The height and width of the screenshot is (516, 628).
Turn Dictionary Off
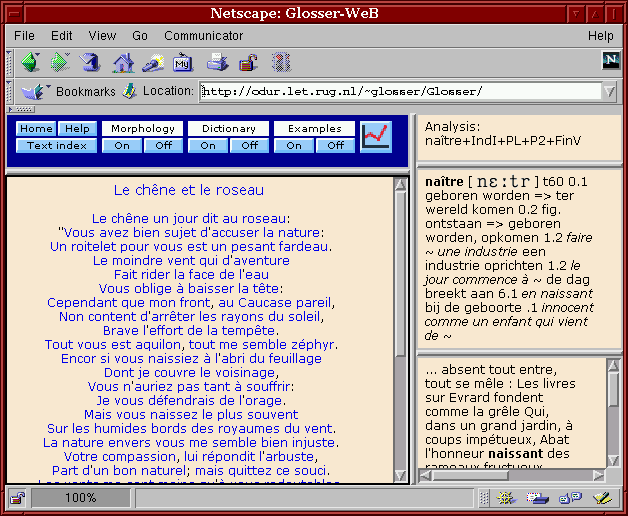[250, 145]
